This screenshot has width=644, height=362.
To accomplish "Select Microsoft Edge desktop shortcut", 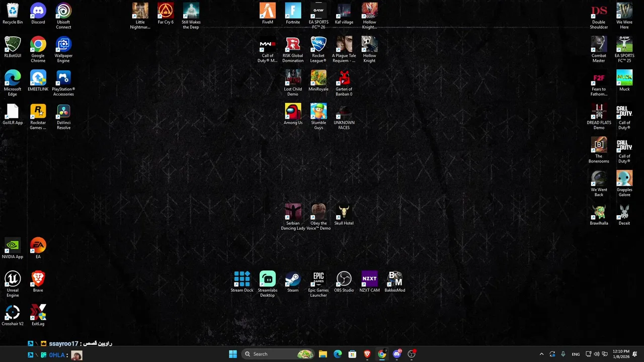I will (13, 83).
